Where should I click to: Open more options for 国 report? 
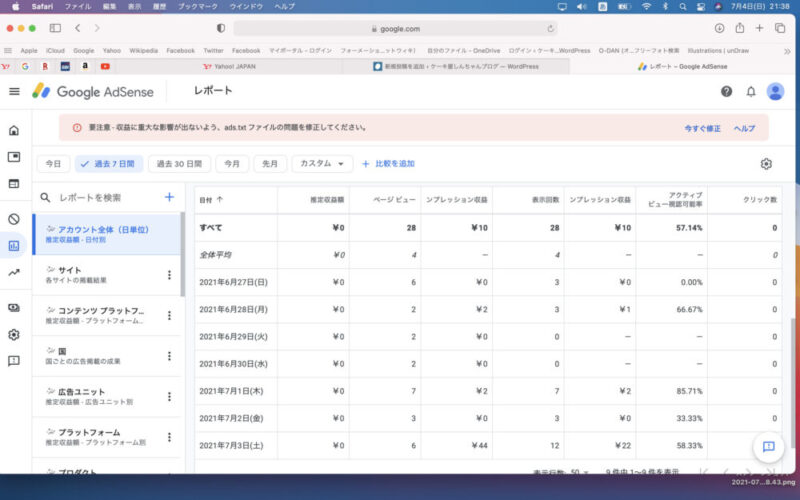click(169, 356)
